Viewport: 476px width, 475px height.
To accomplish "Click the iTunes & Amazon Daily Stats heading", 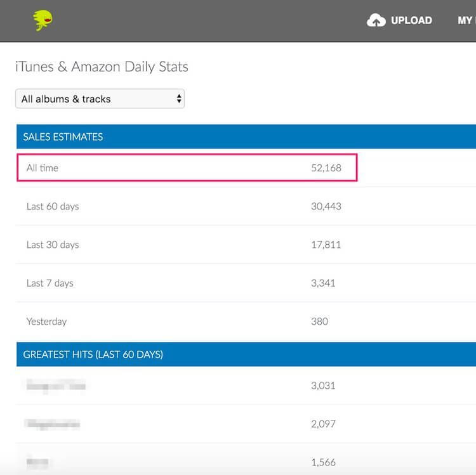I will click(102, 67).
